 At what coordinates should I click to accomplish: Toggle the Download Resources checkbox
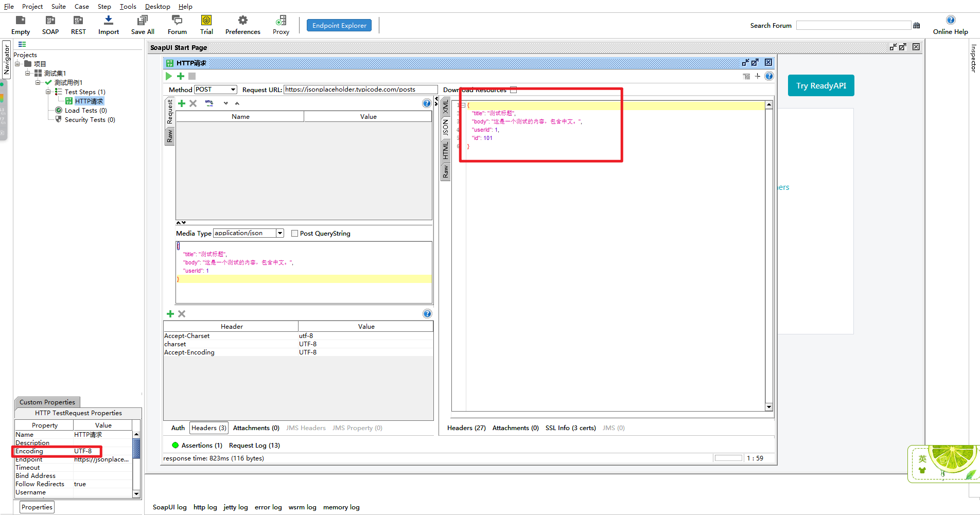(513, 90)
